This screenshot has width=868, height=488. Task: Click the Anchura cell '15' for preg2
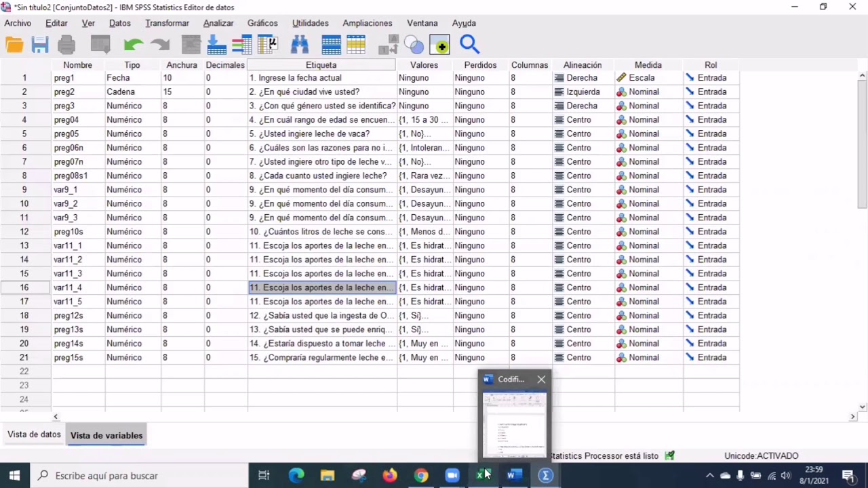pos(182,91)
